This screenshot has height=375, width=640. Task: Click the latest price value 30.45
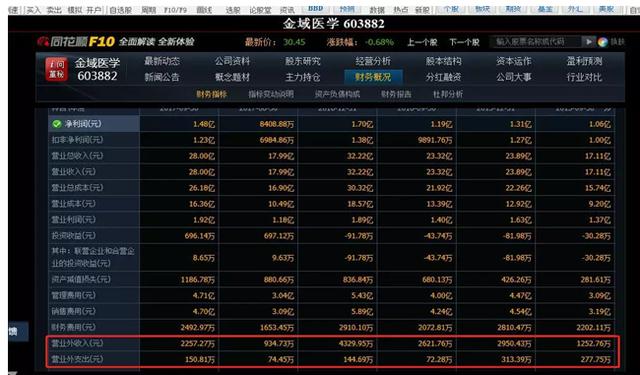pos(294,42)
